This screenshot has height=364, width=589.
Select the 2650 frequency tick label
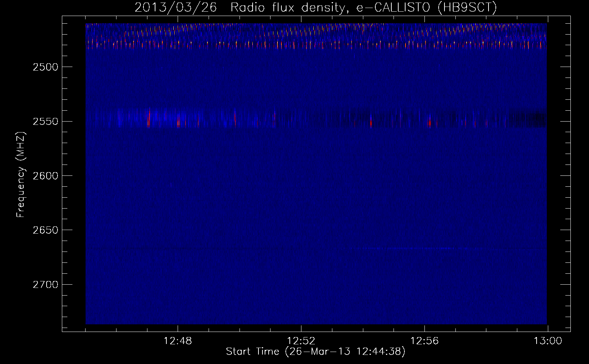coord(45,230)
